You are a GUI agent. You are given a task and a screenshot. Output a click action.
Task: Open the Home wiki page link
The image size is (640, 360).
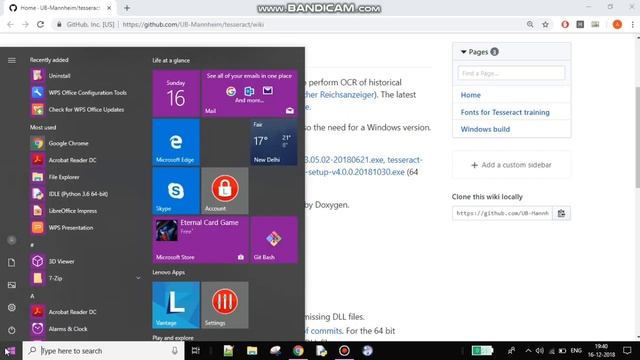coord(471,95)
